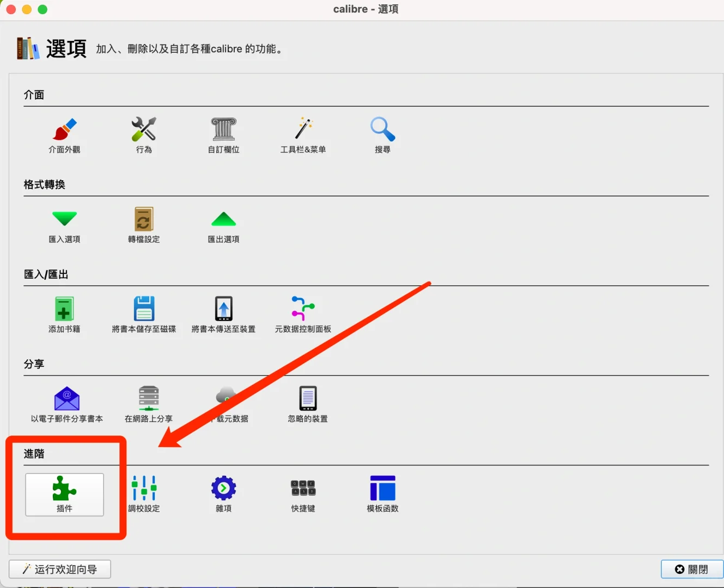724x588 pixels.
Task: Click the 介面 section heading
Action: [34, 95]
